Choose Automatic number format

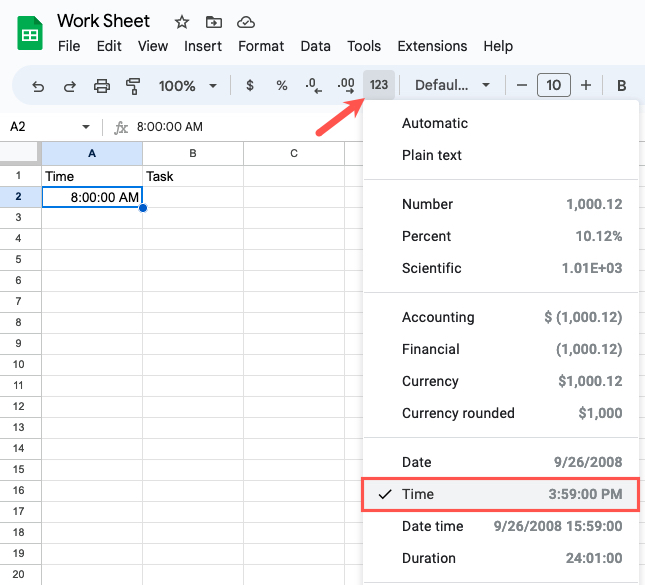pyautogui.click(x=435, y=123)
